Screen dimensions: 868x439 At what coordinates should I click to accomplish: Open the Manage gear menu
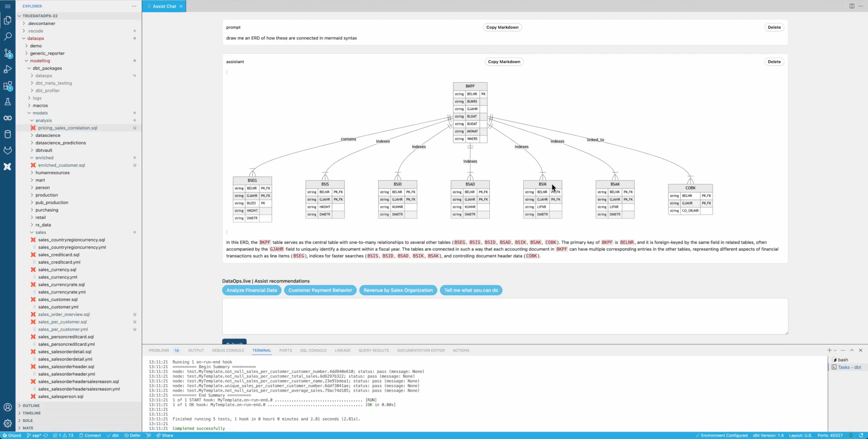point(8,424)
